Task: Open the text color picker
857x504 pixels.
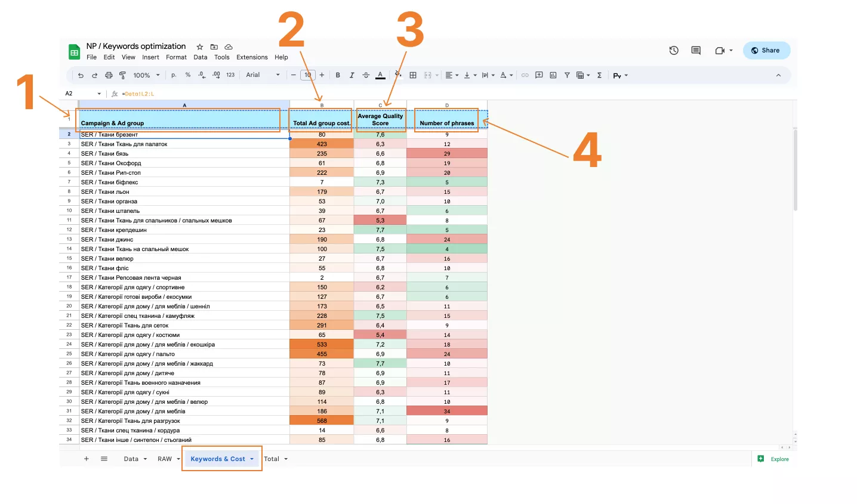Action: coord(380,75)
